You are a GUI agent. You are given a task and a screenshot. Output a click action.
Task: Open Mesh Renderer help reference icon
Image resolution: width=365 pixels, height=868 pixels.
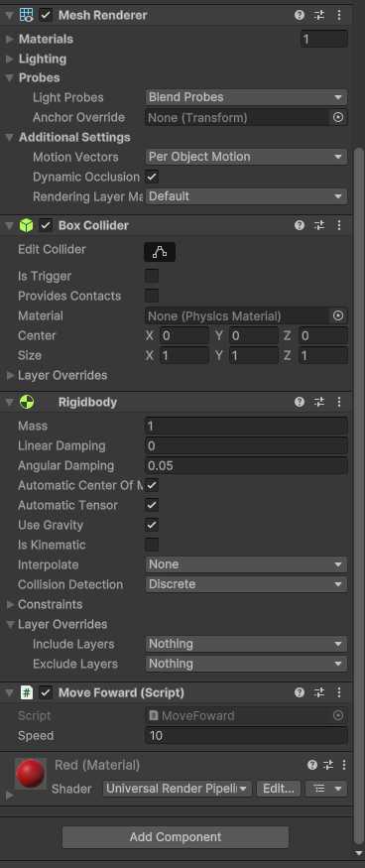click(x=300, y=15)
